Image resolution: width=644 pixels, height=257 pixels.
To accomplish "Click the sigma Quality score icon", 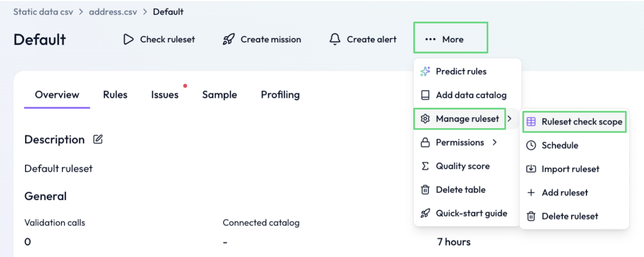I will tap(425, 166).
